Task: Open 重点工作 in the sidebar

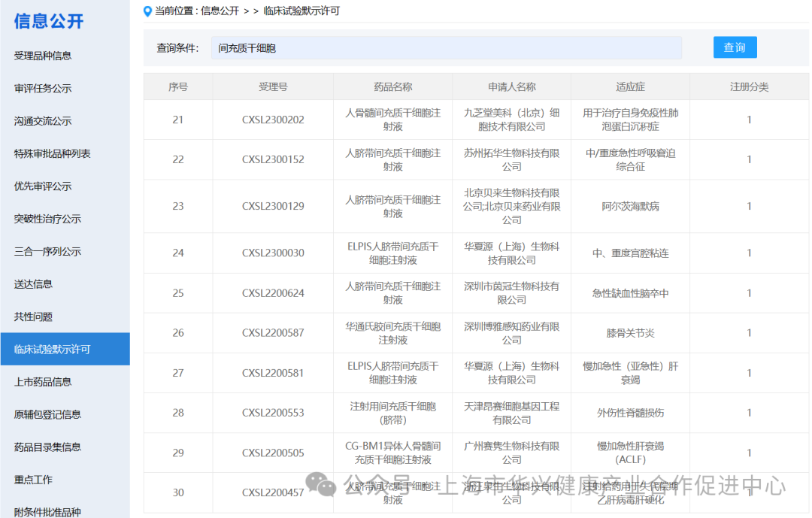Action: click(34, 480)
